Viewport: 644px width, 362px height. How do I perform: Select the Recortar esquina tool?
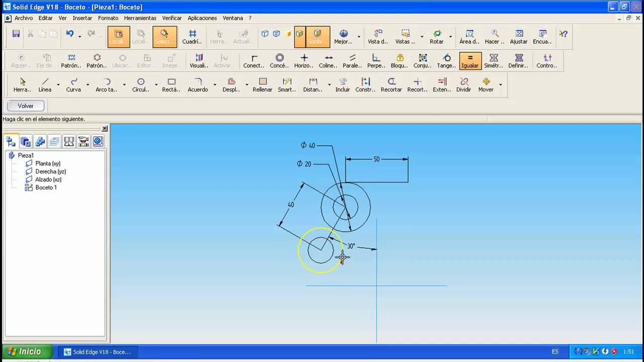417,85
